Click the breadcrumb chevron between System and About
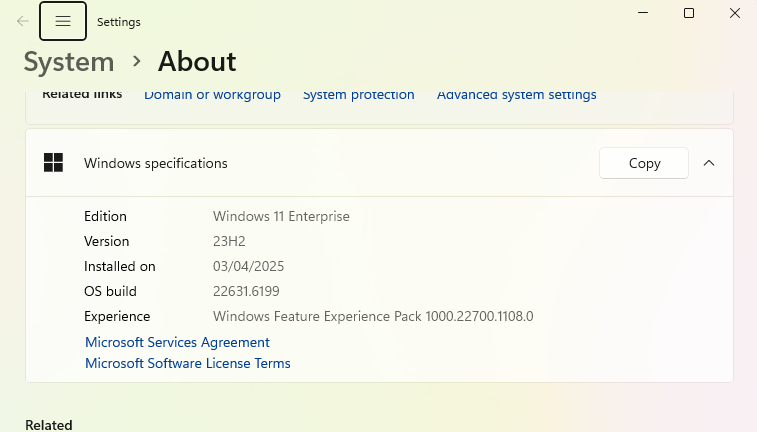The height and width of the screenshot is (432, 757). (137, 62)
